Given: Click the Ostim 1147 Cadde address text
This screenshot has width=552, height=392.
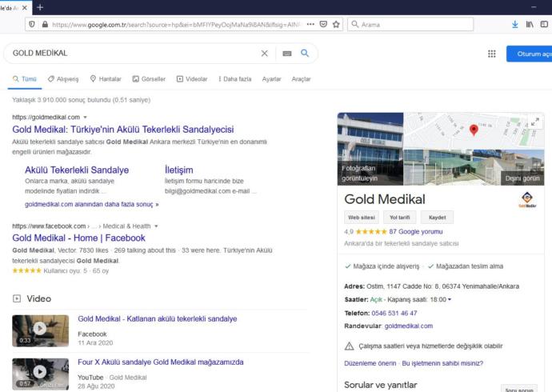Looking at the screenshot, I should pyautogui.click(x=442, y=286).
